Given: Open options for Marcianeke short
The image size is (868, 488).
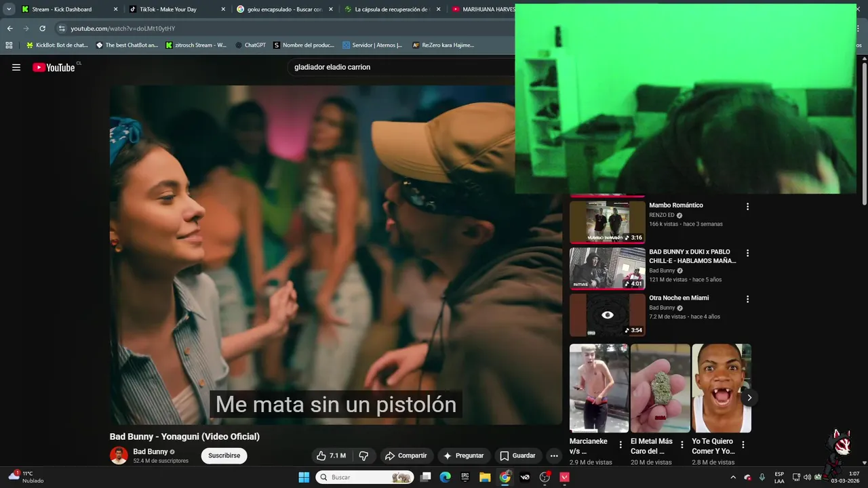Looking at the screenshot, I should 620,445.
